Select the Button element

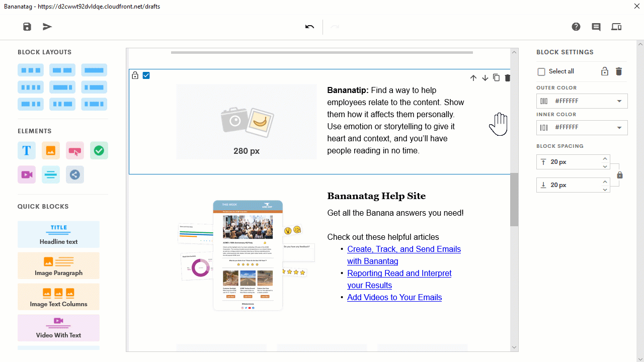point(75,150)
